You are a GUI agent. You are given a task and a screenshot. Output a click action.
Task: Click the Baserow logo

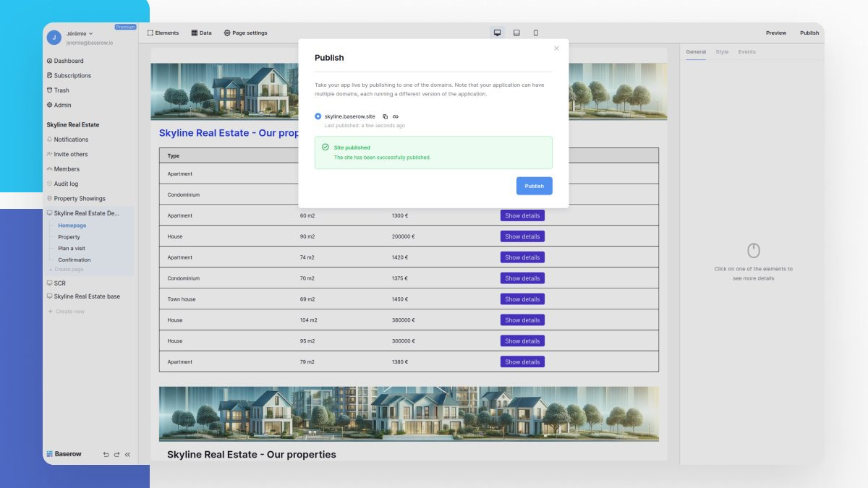(x=64, y=454)
